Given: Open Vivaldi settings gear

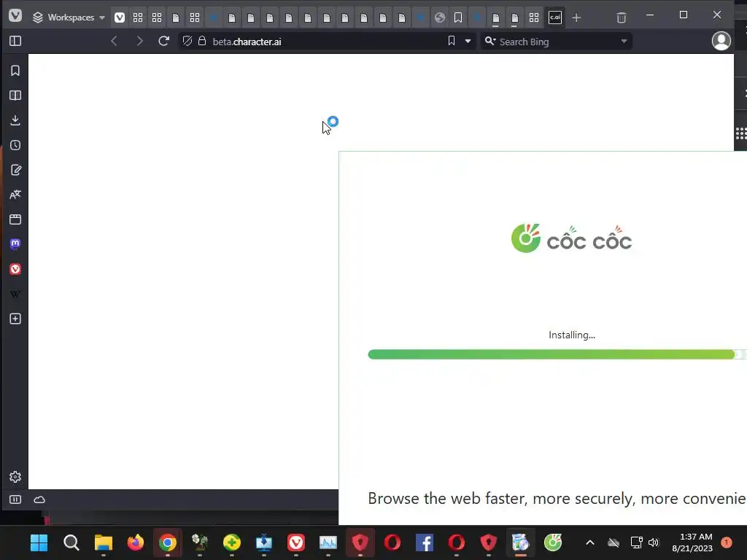Looking at the screenshot, I should [x=15, y=477].
